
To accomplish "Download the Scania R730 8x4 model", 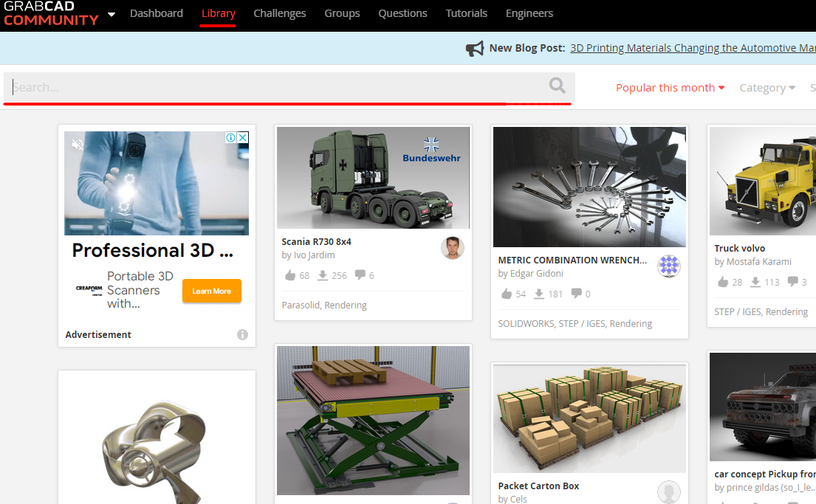I will tap(323, 275).
